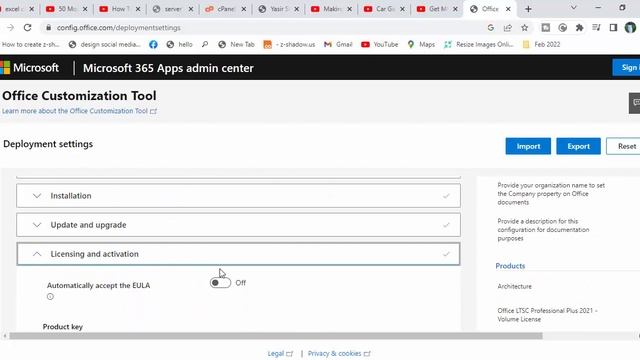Open the Maps bookmark

click(421, 44)
